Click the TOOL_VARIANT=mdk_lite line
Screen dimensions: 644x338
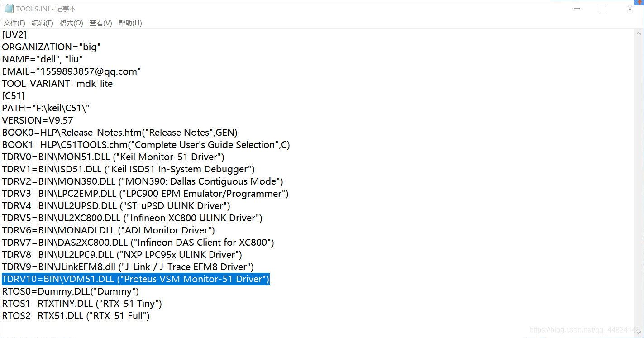(57, 84)
